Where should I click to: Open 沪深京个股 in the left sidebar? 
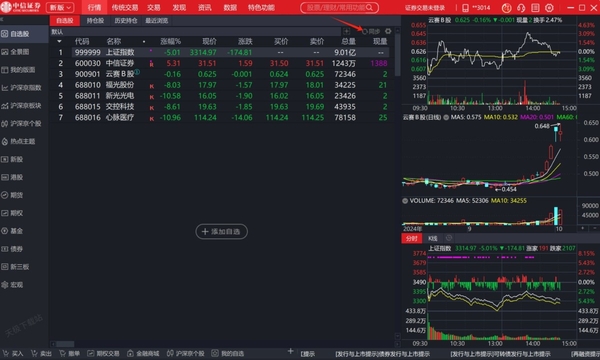coord(22,124)
